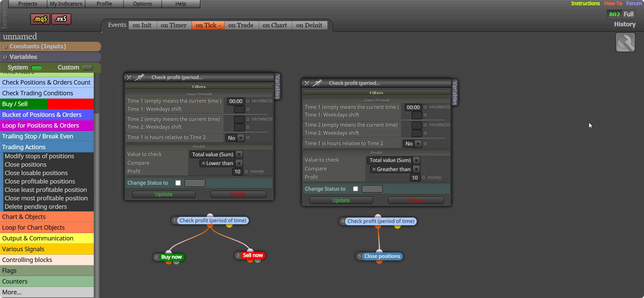Click the Profit value field in right panel
The image size is (644, 298).
[x=415, y=177]
